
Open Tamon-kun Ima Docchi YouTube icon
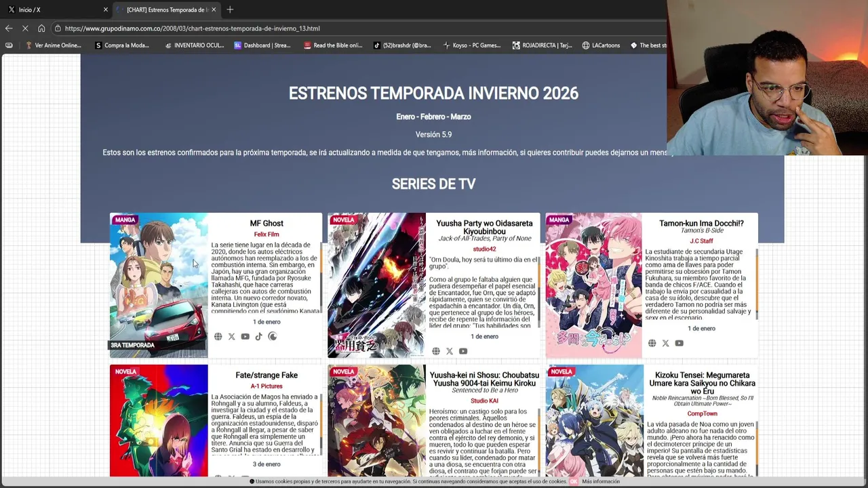pyautogui.click(x=679, y=344)
